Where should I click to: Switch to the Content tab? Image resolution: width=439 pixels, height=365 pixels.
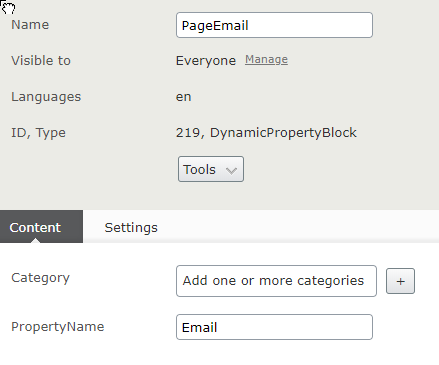[41, 227]
